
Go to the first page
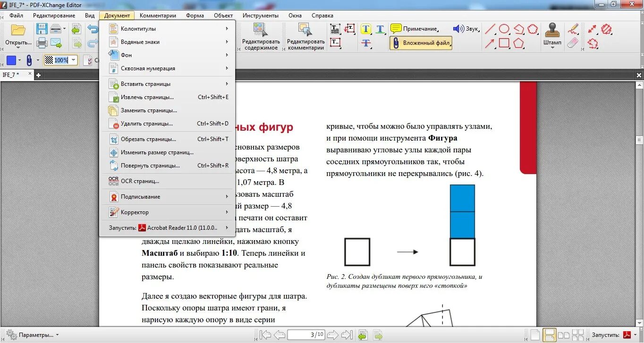[265, 335]
